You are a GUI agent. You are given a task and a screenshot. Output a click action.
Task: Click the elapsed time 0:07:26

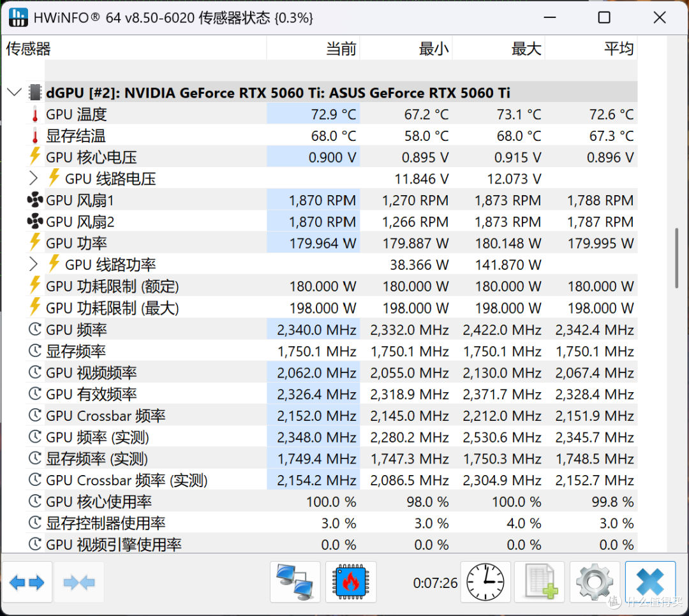coord(435,583)
